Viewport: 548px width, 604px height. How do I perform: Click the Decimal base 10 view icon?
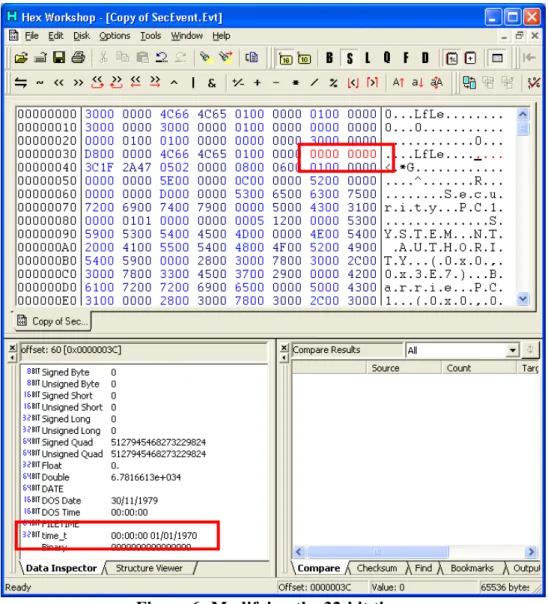[304, 59]
